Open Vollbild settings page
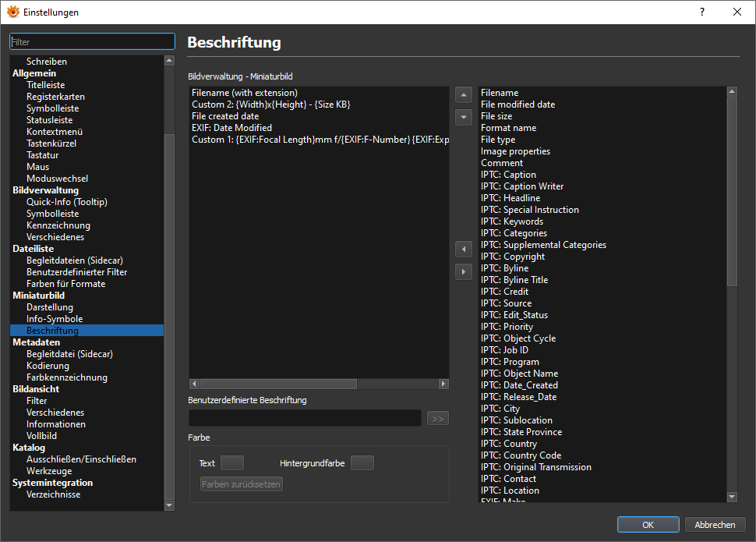Image resolution: width=756 pixels, height=542 pixels. click(41, 436)
